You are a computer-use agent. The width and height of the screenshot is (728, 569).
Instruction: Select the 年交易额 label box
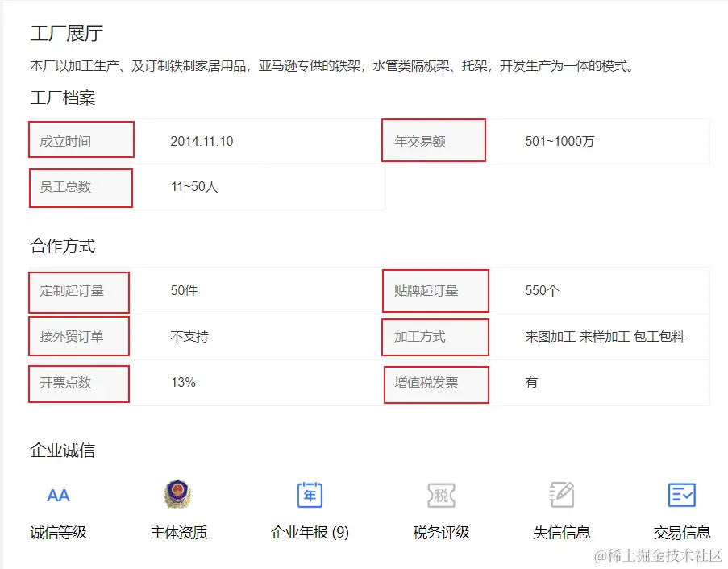(x=434, y=139)
